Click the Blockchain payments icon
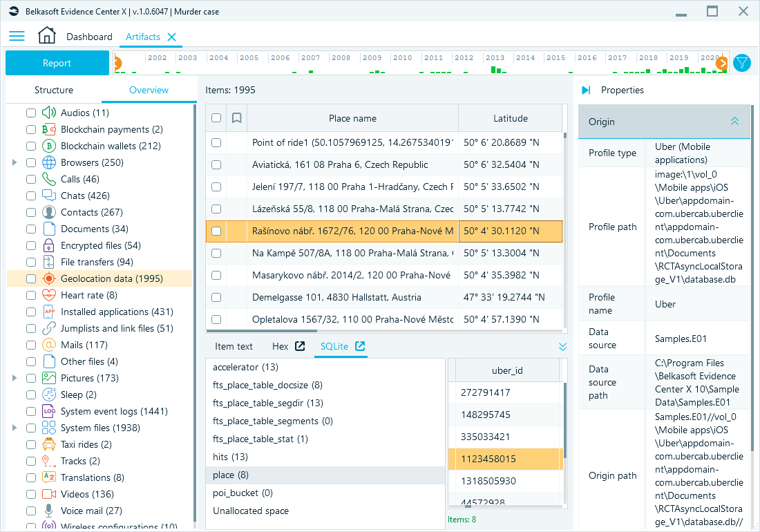760x532 pixels. point(49,129)
